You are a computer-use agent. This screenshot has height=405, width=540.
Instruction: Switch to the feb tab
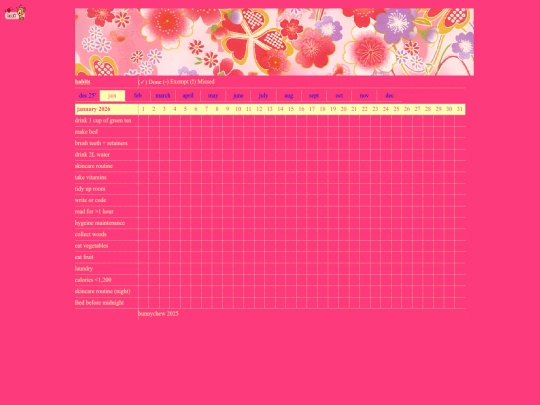138,96
